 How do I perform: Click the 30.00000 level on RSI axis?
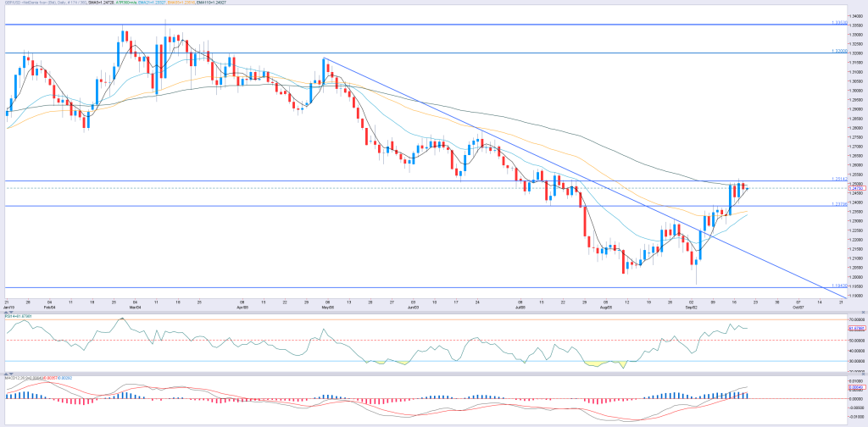click(858, 361)
